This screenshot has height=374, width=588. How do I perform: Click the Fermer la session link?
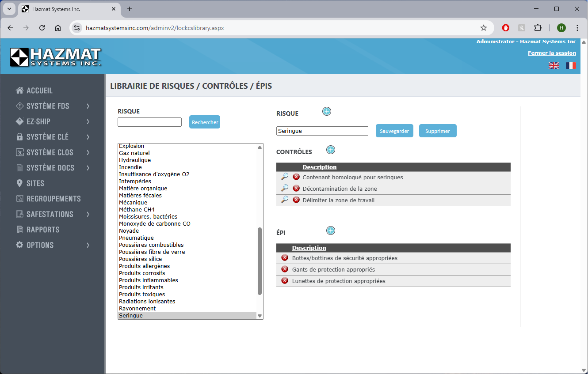click(552, 53)
